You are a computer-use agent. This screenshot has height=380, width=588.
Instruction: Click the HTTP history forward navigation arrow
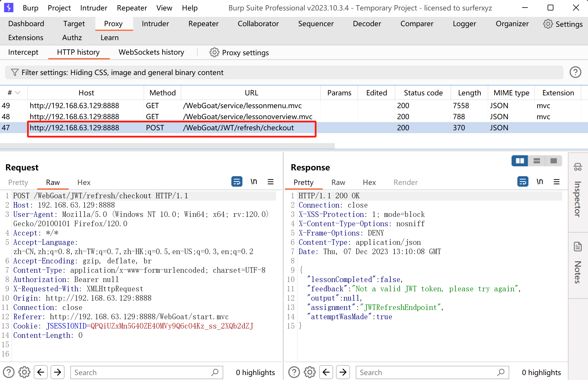[x=57, y=372]
